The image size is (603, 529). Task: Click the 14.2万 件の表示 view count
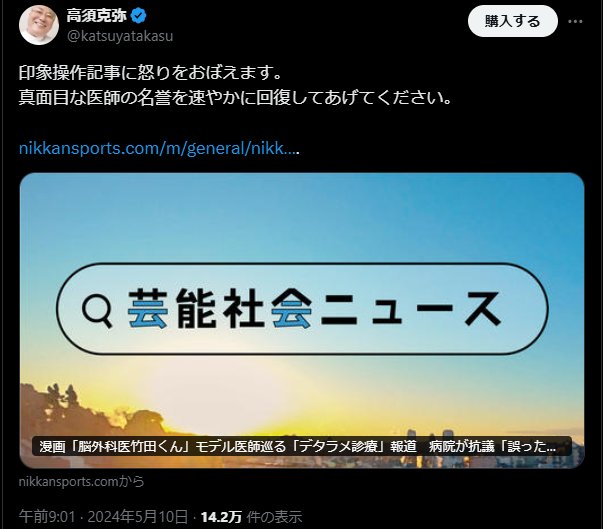pos(252,517)
